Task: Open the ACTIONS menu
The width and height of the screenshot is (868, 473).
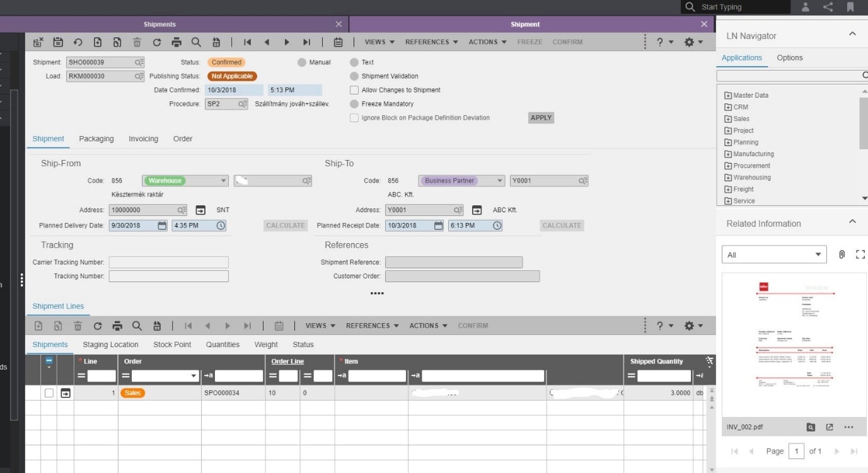Action: [486, 42]
